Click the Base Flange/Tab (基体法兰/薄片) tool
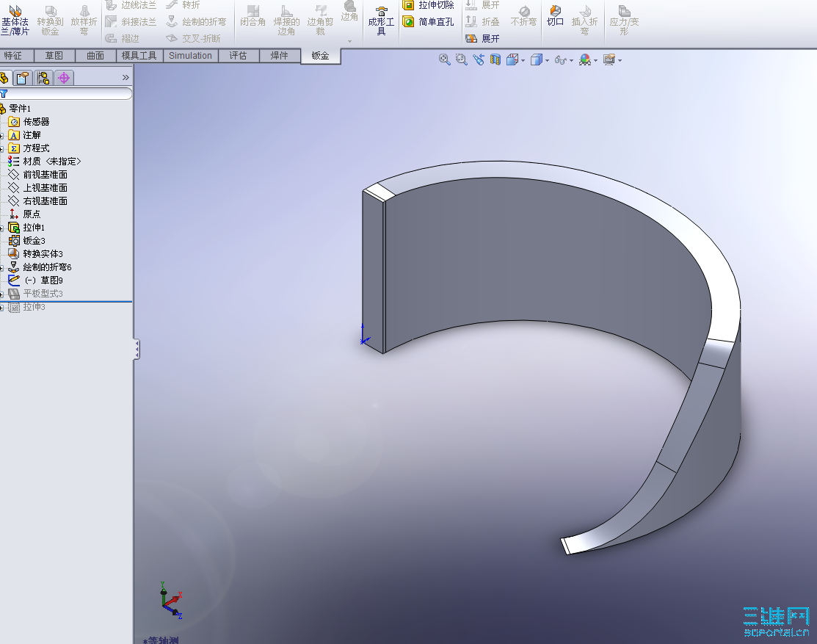The height and width of the screenshot is (644, 817). pyautogui.click(x=15, y=20)
